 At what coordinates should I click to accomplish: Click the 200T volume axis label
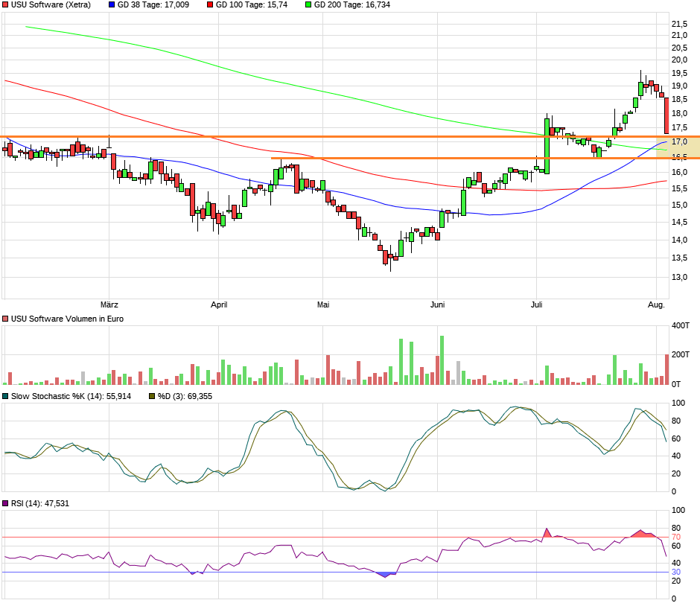pos(681,354)
